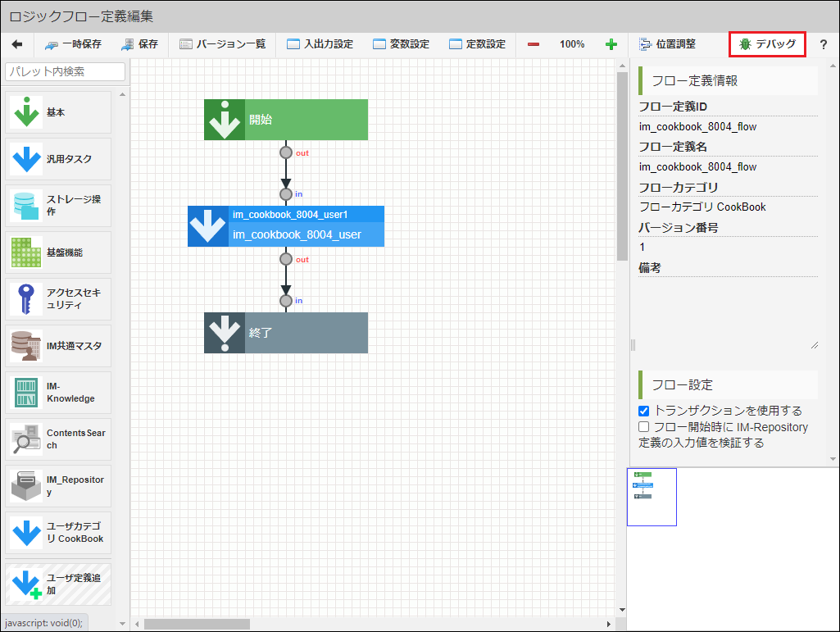Click the out port below im_cookbook_8004_user1 node

[x=286, y=259]
